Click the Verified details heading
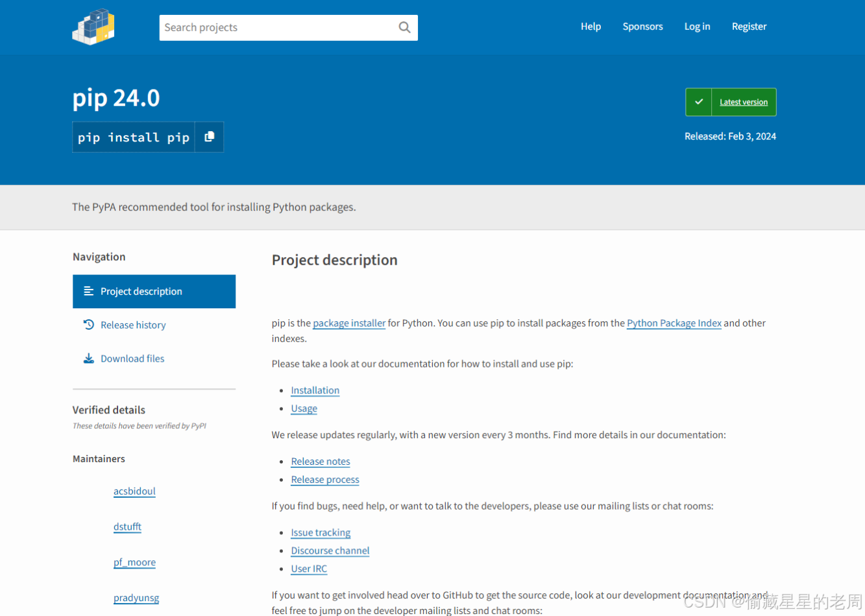865x616 pixels. (x=109, y=410)
